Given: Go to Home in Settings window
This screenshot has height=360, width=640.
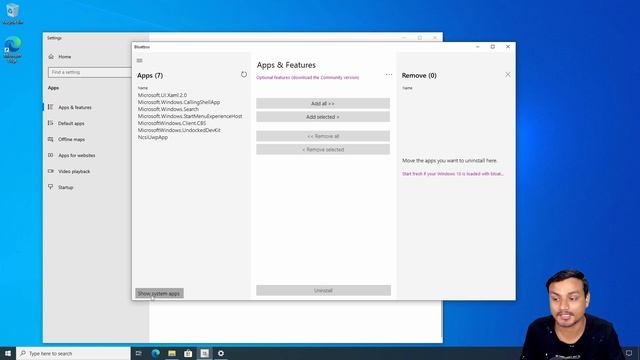Looking at the screenshot, I should pos(64,57).
